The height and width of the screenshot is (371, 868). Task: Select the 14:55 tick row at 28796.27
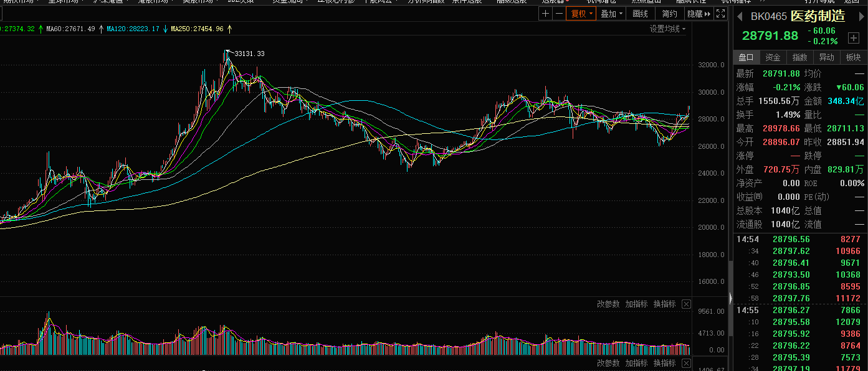[799, 310]
